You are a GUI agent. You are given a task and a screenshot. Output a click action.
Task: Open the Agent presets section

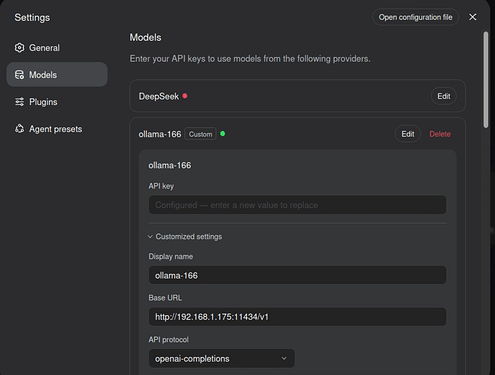57,129
